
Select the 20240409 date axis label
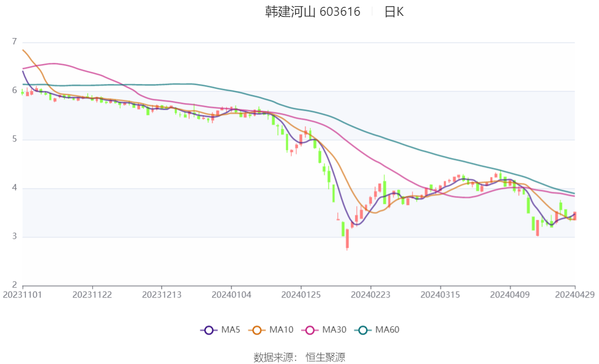tap(510, 295)
